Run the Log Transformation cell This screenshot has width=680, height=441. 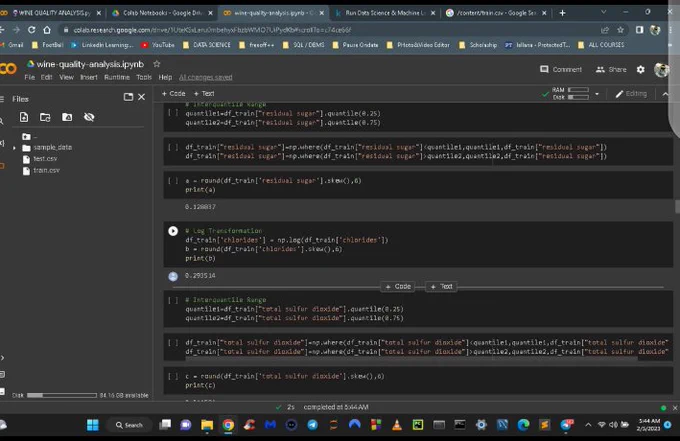click(x=173, y=231)
